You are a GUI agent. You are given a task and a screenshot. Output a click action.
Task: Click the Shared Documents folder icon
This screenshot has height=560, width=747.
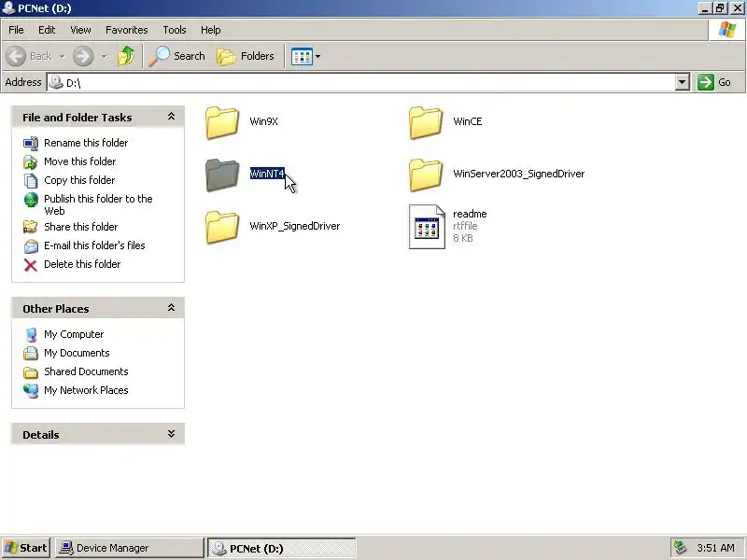click(x=31, y=371)
